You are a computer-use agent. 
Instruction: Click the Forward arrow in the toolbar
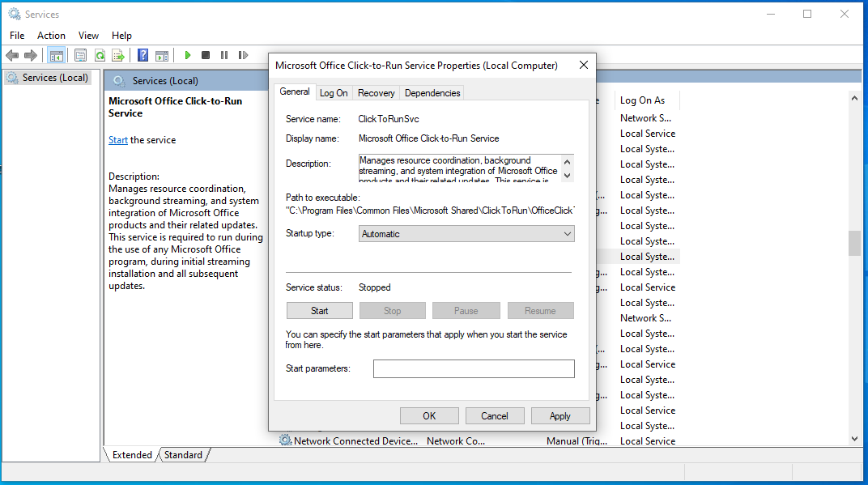point(31,55)
